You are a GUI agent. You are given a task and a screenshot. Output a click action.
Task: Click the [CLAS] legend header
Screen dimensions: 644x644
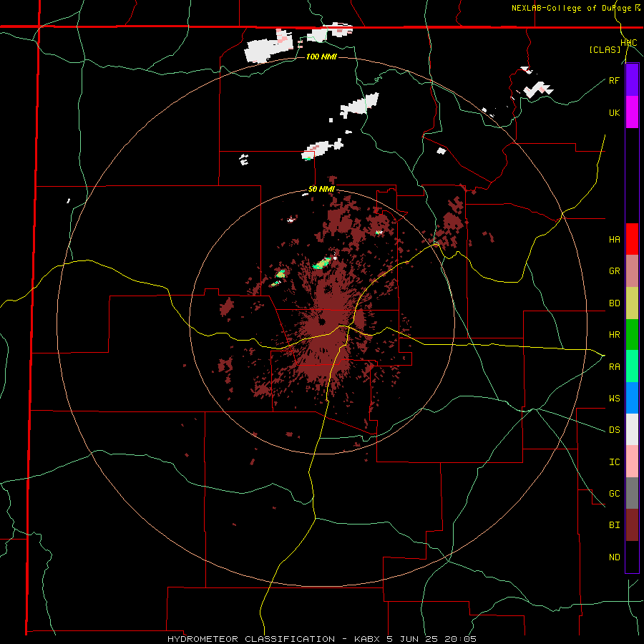click(605, 49)
